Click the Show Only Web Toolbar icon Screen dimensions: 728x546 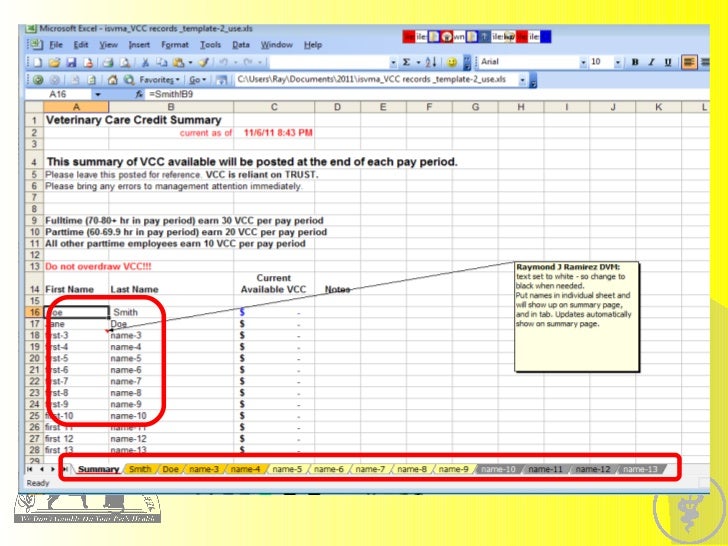tap(221, 80)
